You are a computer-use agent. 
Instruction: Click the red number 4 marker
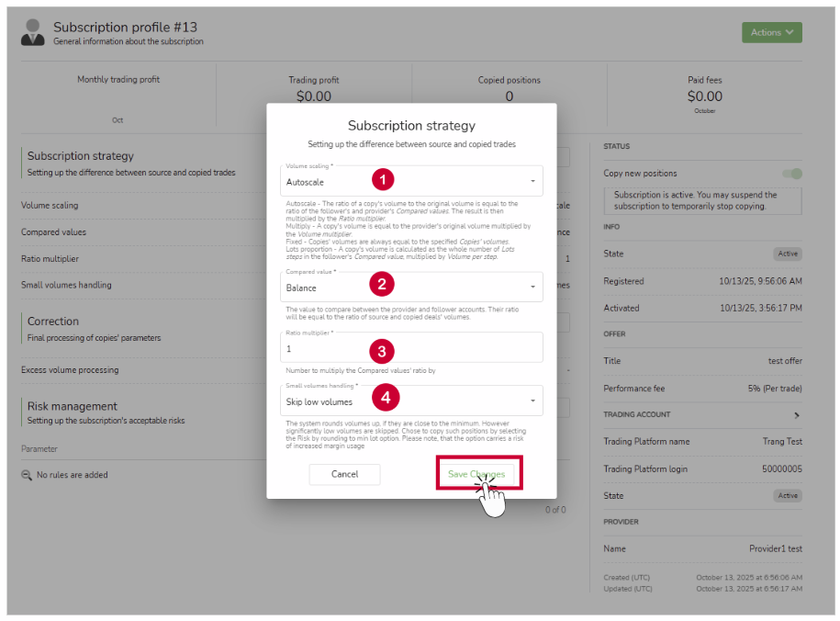[386, 398]
